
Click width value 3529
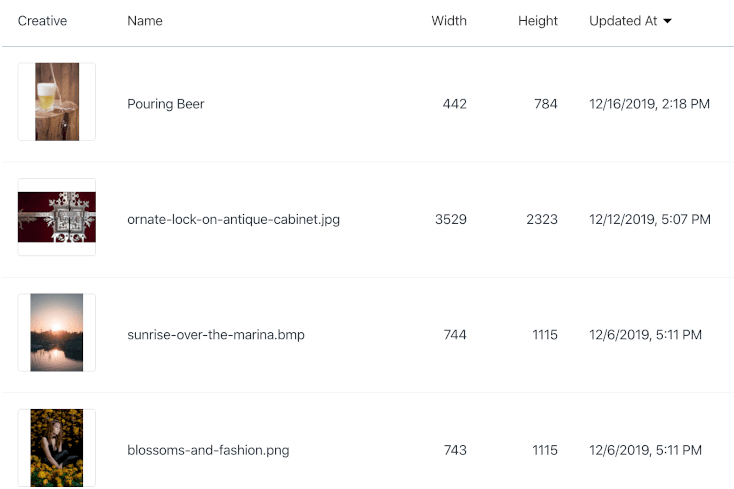451,219
